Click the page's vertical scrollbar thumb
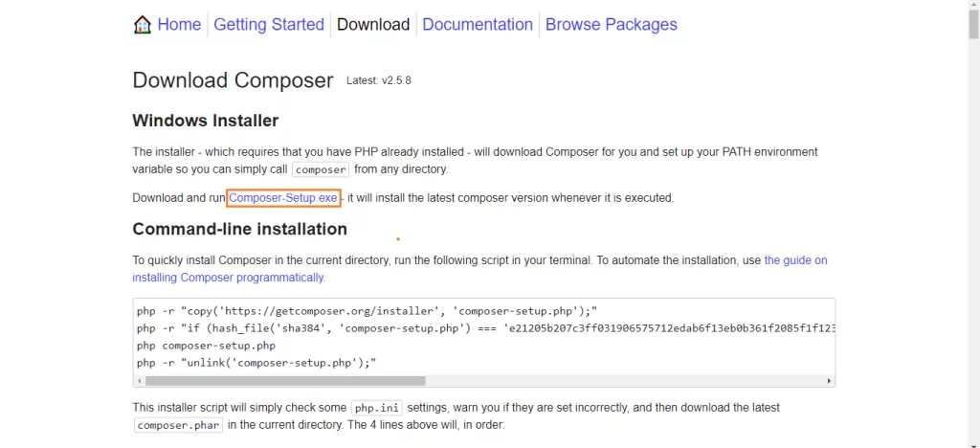This screenshot has width=980, height=448. click(973, 25)
